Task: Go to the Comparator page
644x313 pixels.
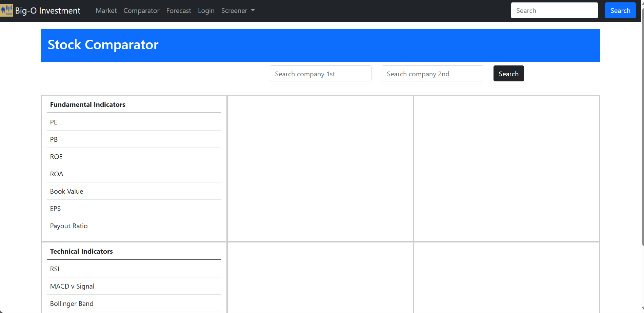Action: pyautogui.click(x=141, y=11)
